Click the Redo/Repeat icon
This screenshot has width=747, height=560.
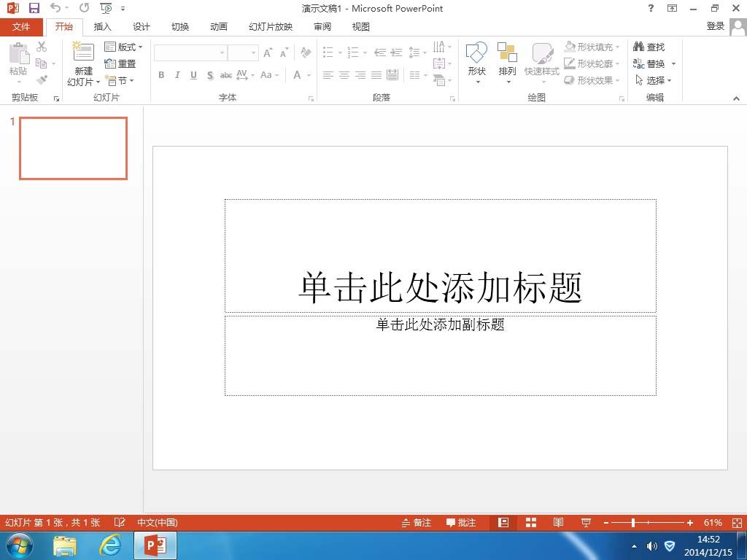tap(85, 8)
